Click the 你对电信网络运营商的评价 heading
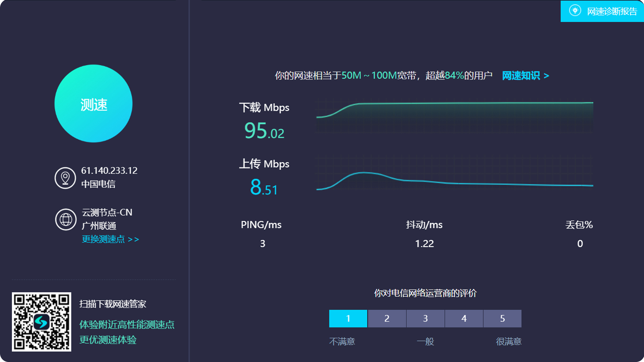This screenshot has width=644, height=362. tap(425, 293)
